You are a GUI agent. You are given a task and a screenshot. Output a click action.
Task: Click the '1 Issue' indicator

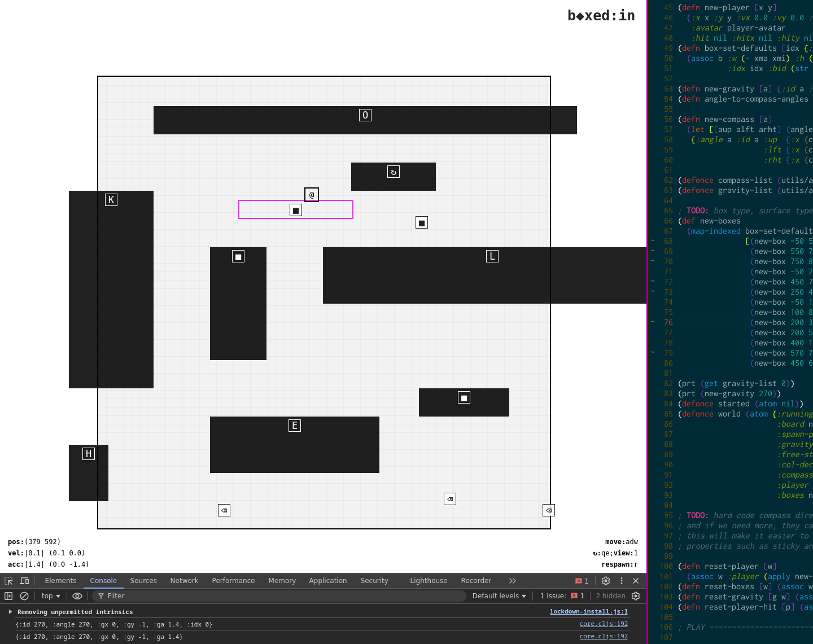562,596
